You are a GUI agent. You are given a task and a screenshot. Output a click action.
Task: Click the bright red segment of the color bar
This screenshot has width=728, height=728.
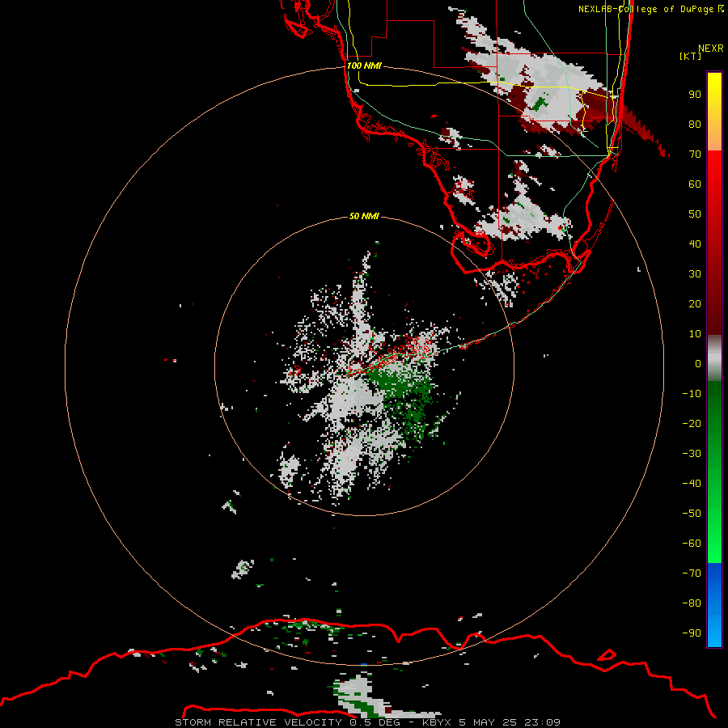pyautogui.click(x=714, y=186)
